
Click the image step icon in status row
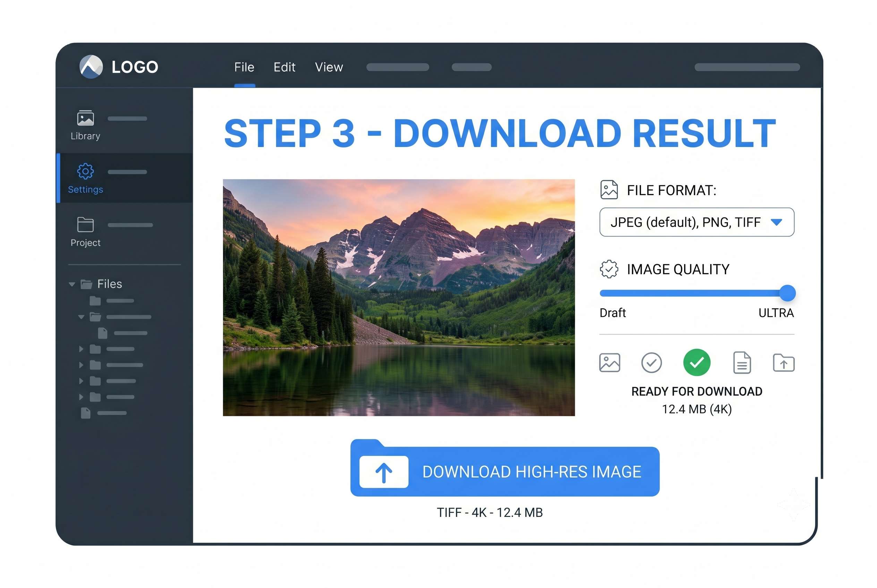[610, 363]
